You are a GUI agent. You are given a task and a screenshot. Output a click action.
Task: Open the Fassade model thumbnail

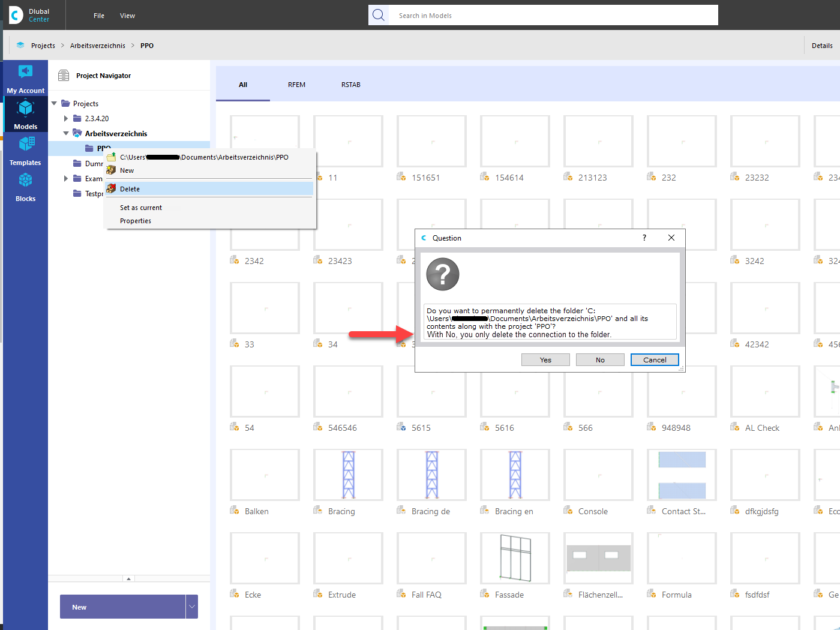pos(515,558)
